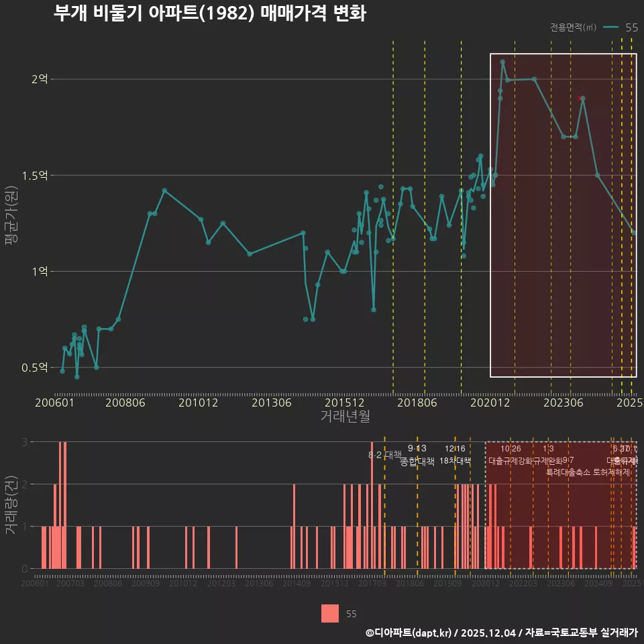Click the red X marker on price line
Viewport: 644px width, 644px height.
point(580,99)
